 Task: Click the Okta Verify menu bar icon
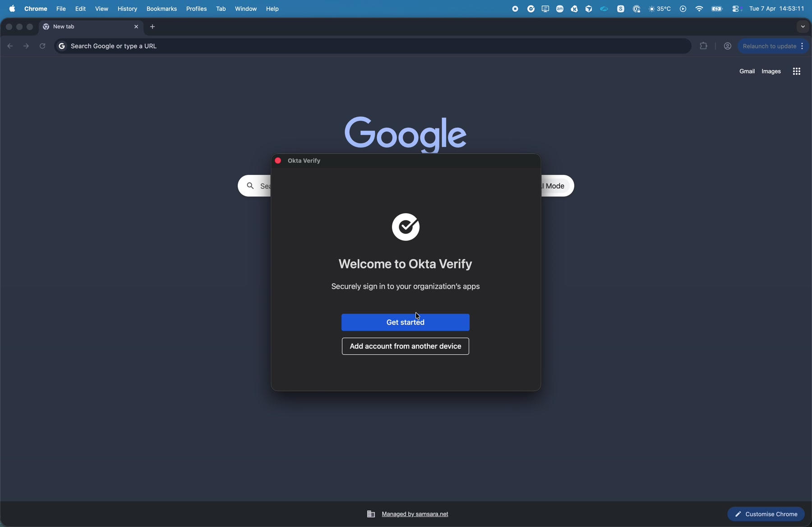(x=531, y=9)
